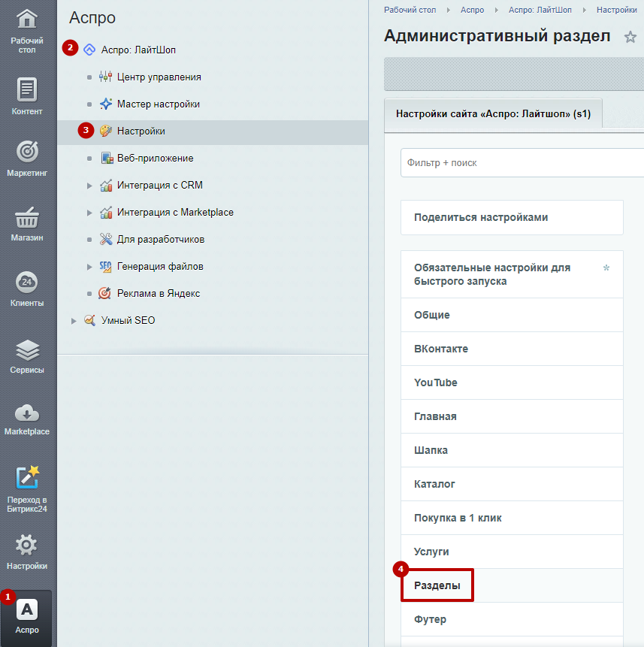
Task: Expand Интеграция с Marketplace tree node
Action: click(89, 213)
